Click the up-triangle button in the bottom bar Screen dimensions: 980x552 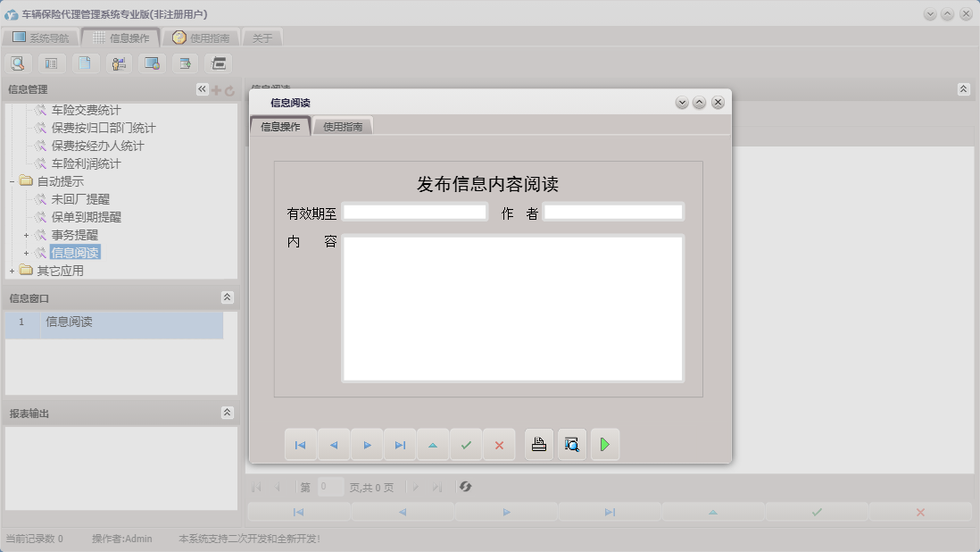[713, 512]
